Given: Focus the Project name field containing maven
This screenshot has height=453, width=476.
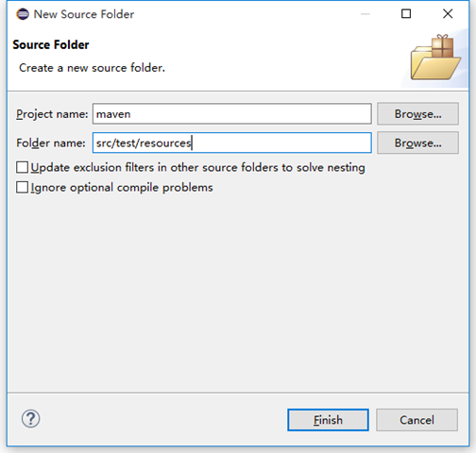Looking at the screenshot, I should [x=232, y=114].
